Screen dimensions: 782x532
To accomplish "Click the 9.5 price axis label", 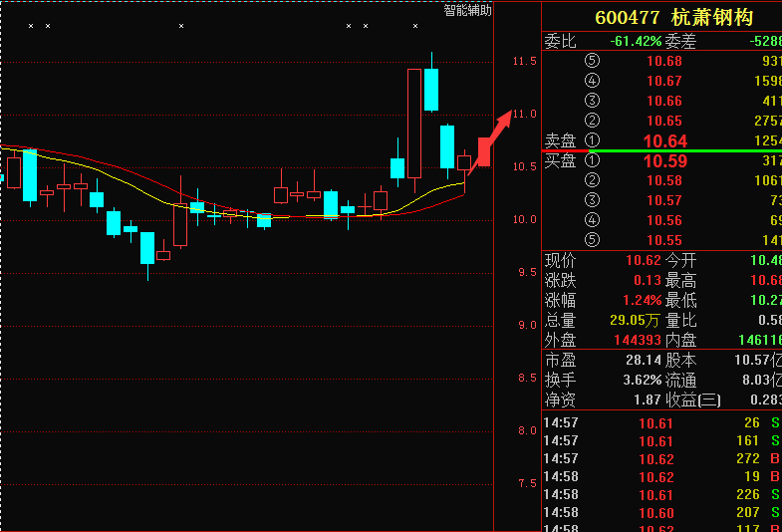I will 528,272.
